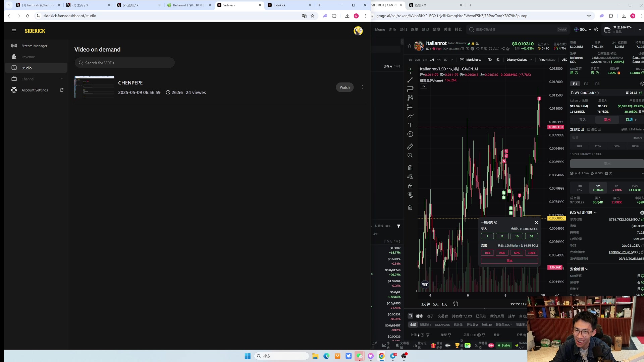Toggle stay-in-drawing-mode pencil lock
The width and height of the screenshot is (644, 362).
point(410,177)
